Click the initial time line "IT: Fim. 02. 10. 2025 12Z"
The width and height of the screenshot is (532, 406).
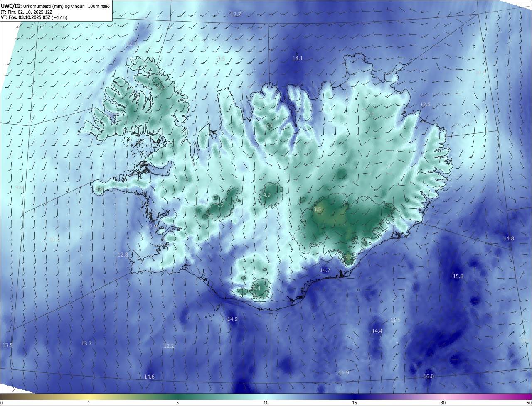pos(27,12)
